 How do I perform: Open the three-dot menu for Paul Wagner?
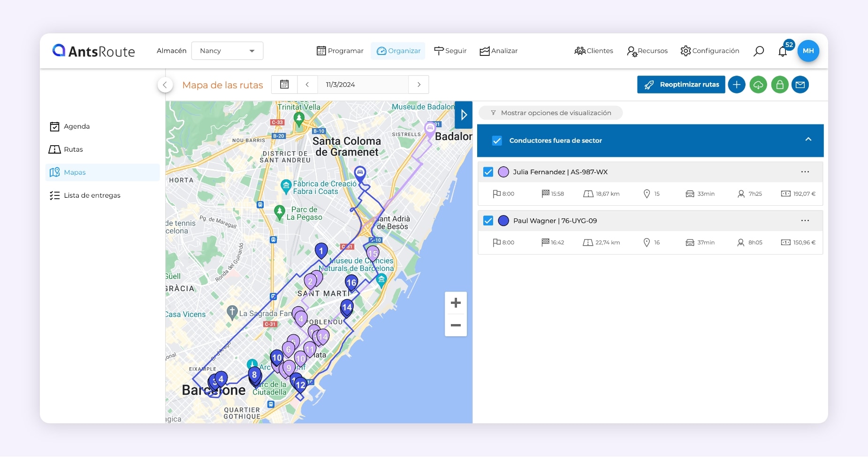806,220
